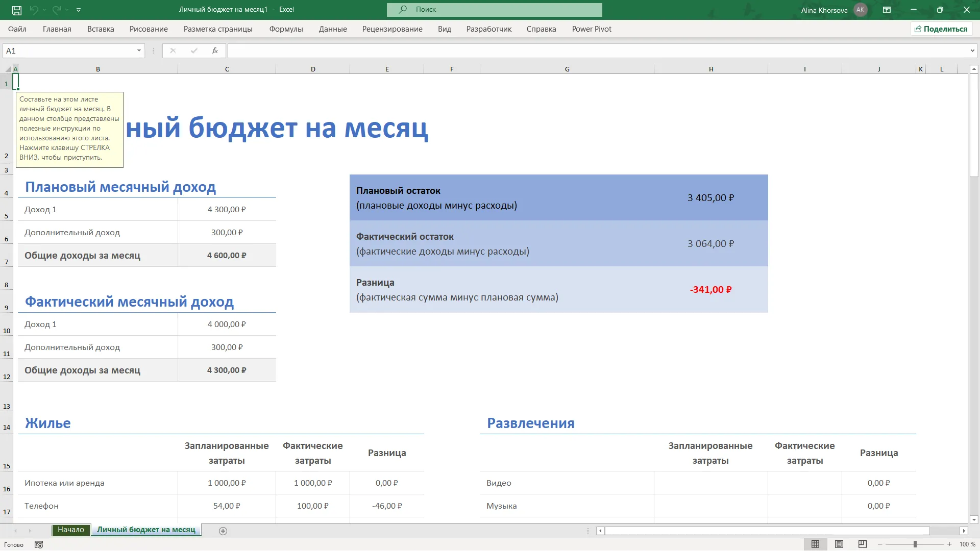980x551 pixels.
Task: Switch to Normal view icon
Action: 816,544
